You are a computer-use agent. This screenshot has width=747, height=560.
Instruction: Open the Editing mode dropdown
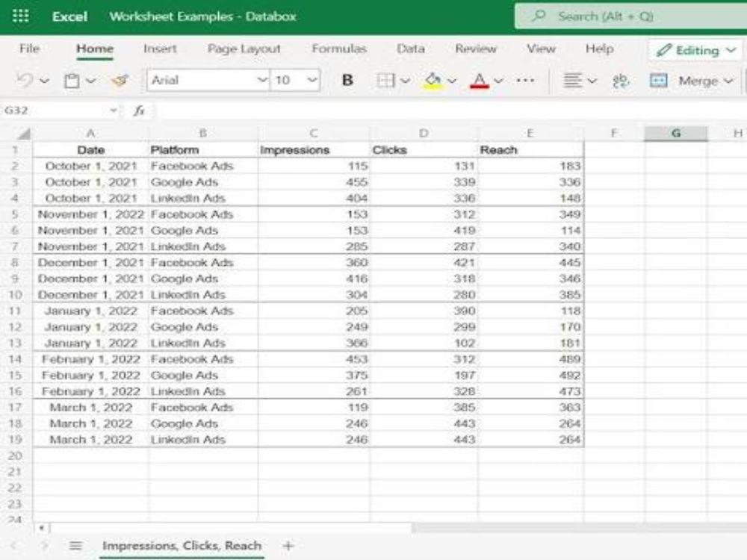pos(731,50)
